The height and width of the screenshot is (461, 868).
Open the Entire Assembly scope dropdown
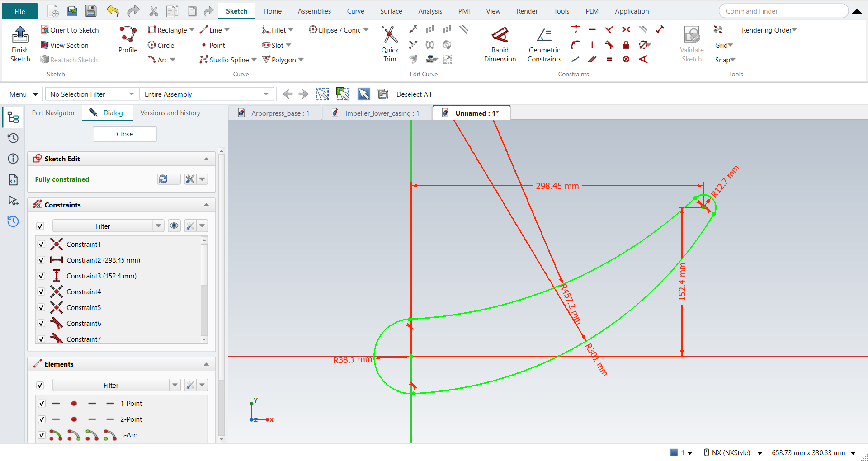207,94
